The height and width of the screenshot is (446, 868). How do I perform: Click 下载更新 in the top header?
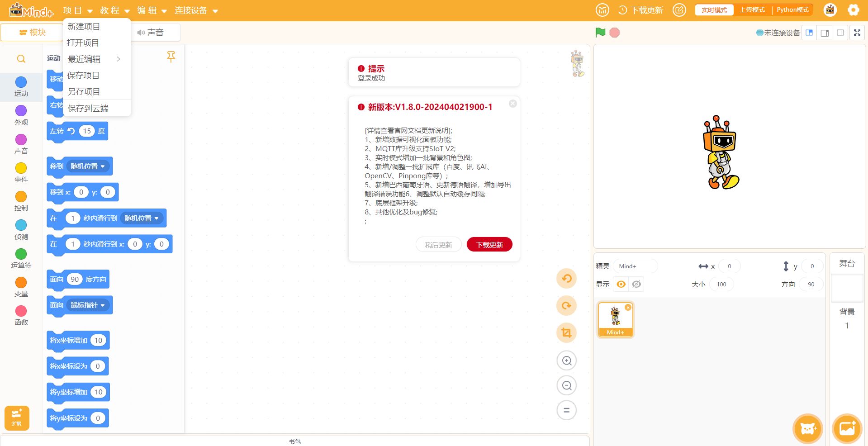point(641,10)
